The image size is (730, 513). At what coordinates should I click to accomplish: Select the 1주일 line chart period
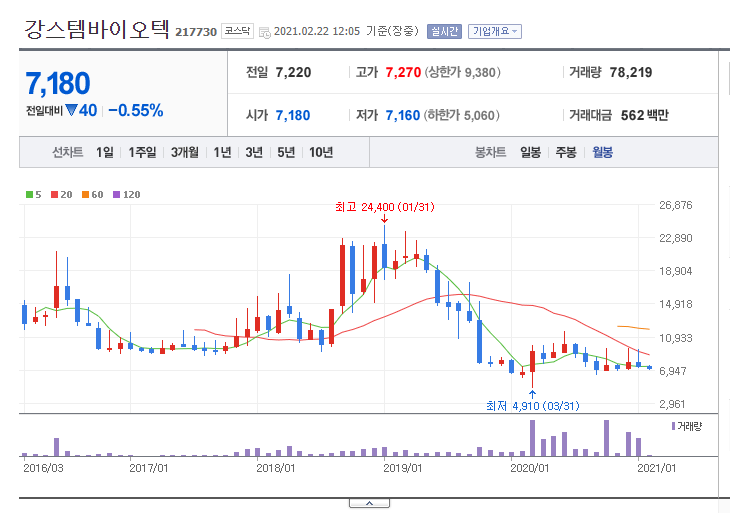click(x=142, y=152)
